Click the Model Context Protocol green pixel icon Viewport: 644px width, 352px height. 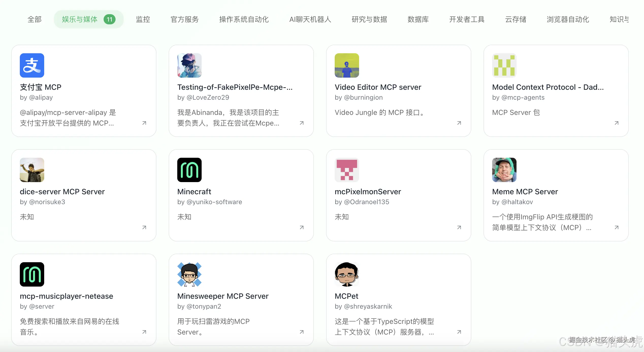(504, 65)
